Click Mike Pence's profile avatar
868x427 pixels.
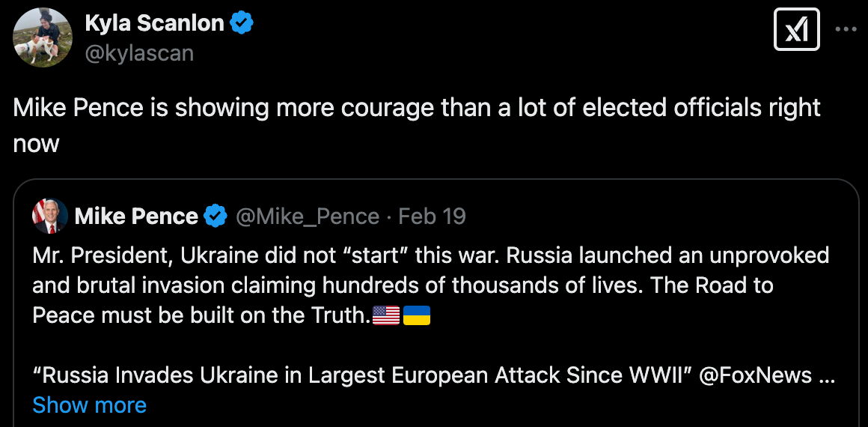[50, 217]
